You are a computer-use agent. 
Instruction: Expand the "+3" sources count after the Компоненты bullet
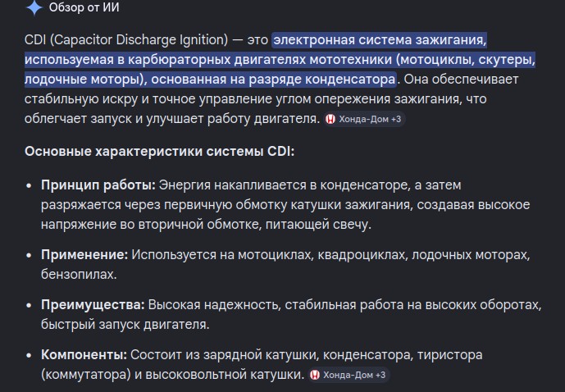379,376
